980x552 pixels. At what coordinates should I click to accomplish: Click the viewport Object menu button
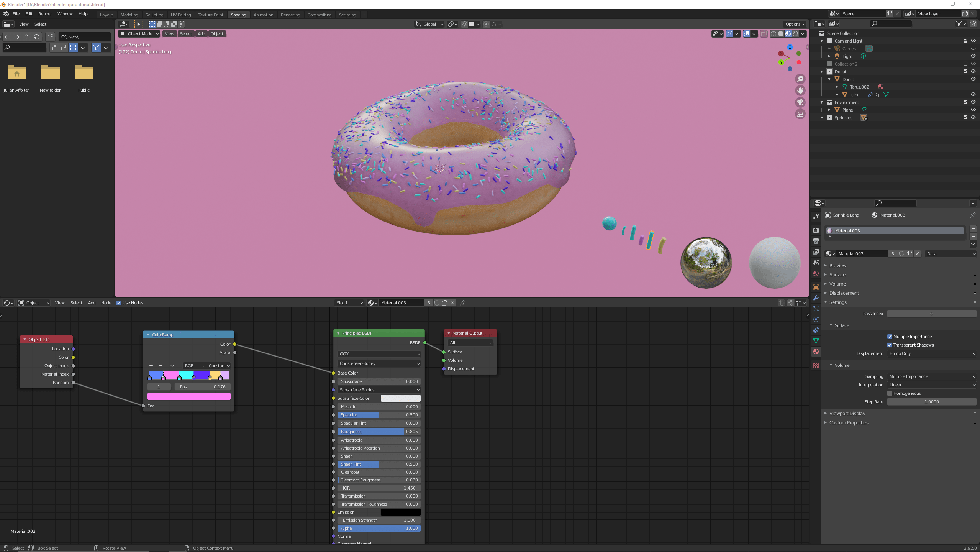tap(217, 34)
